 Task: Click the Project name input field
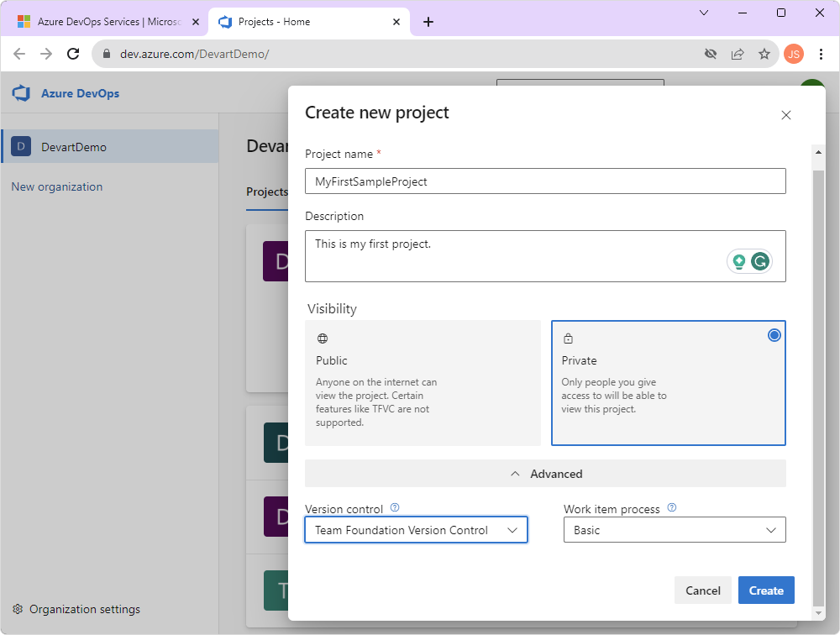545,181
